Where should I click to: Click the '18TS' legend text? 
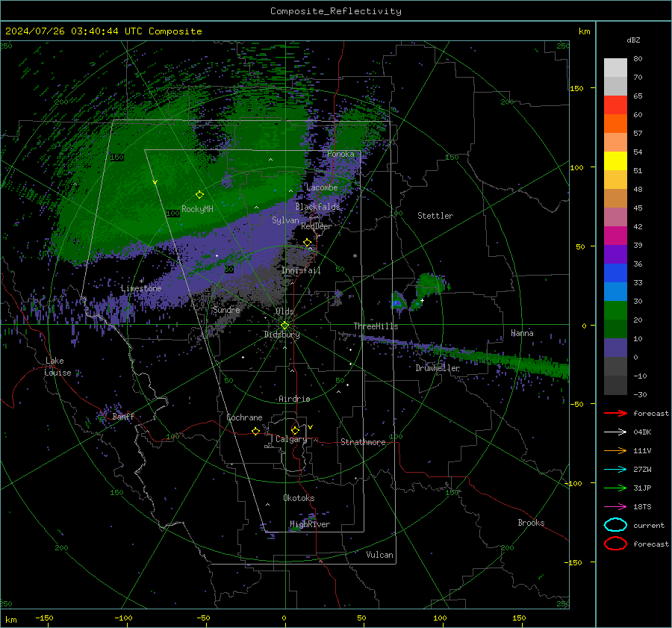pos(642,507)
